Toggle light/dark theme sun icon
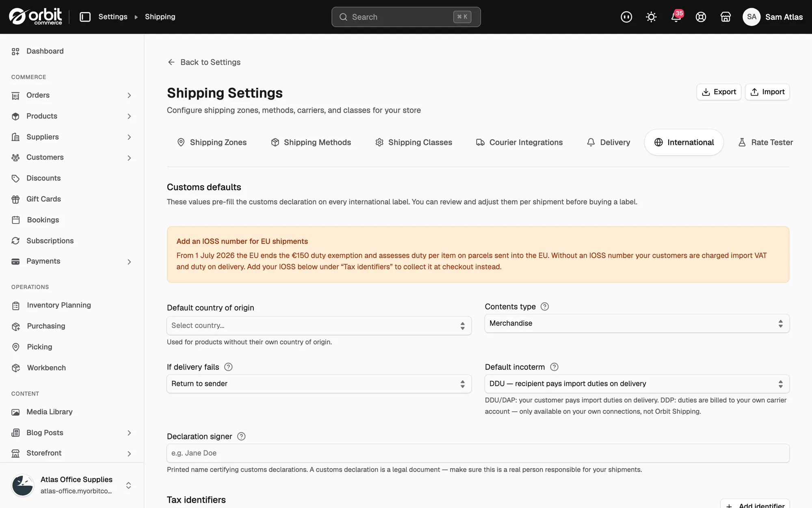 651,17
